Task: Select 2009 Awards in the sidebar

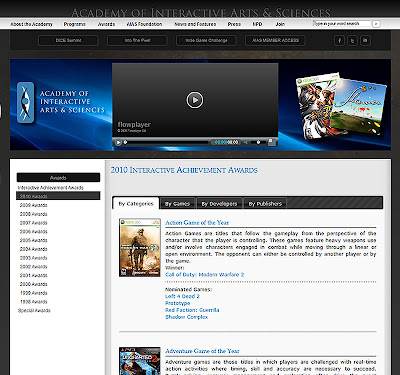Action: [33, 205]
